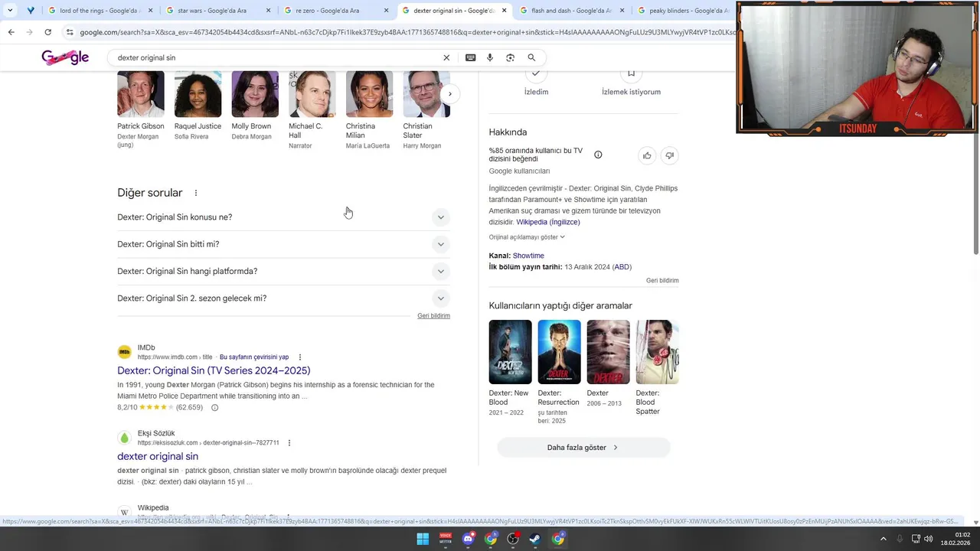This screenshot has height=551, width=980.
Task: Click "Daha fazla göster" button
Action: (583, 448)
